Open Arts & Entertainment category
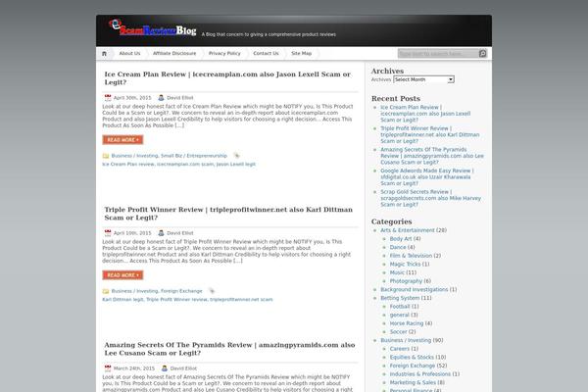The image size is (588, 392). [408, 230]
